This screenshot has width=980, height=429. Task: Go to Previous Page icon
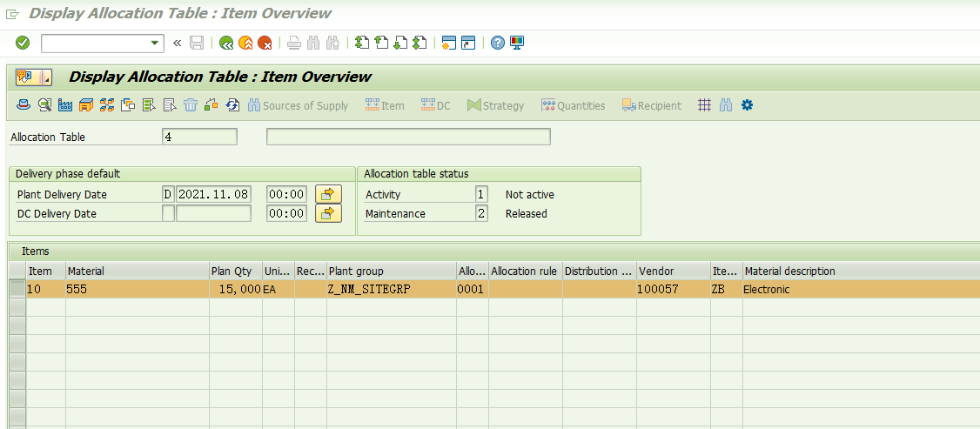coord(381,44)
